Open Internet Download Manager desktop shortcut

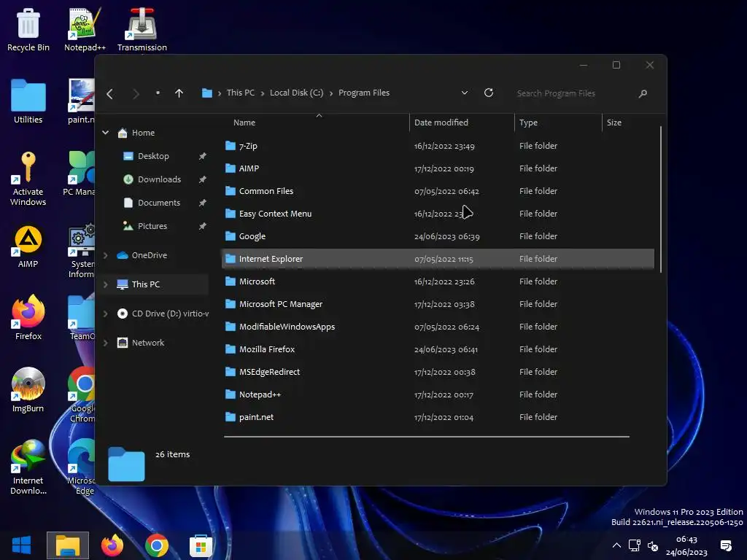[28, 467]
